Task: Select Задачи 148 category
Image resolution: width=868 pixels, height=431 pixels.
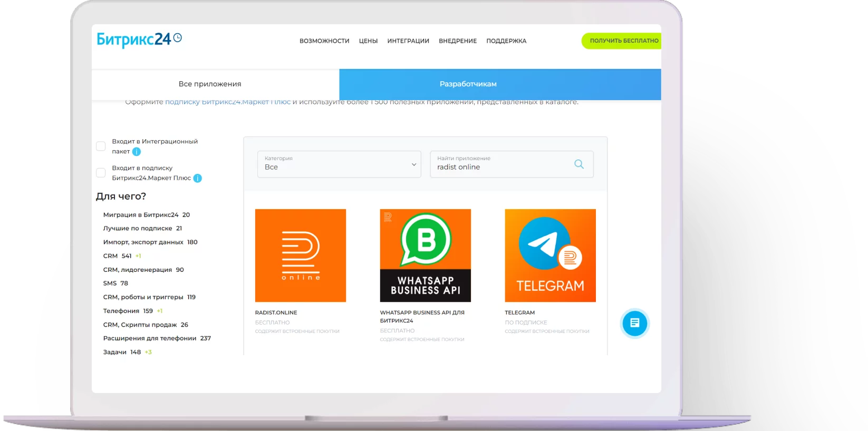Action: pos(122,352)
